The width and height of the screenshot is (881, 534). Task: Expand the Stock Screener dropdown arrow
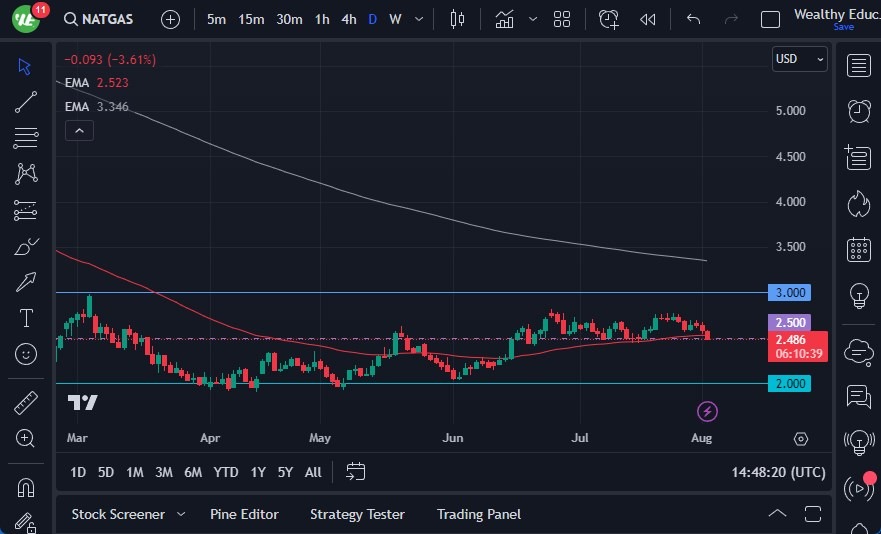point(181,514)
